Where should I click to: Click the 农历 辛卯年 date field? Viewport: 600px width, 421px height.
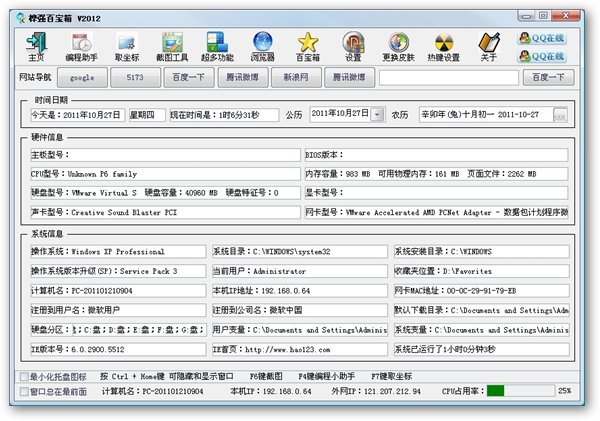486,114
